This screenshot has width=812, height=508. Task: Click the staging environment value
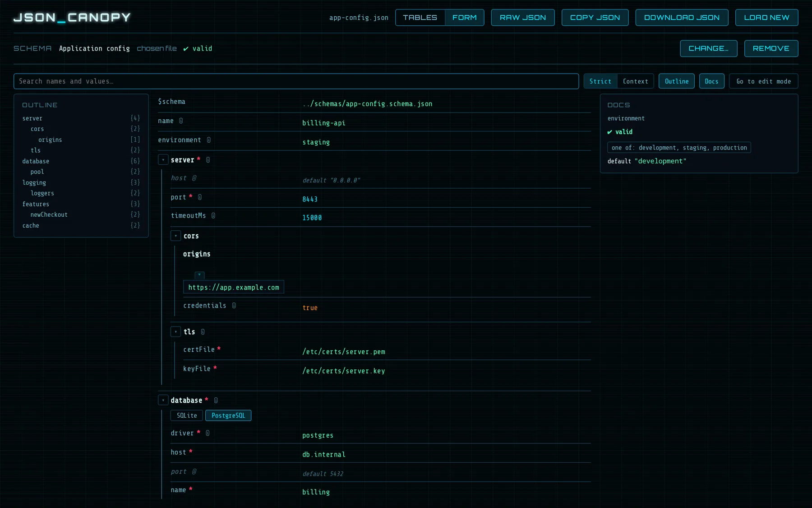click(316, 142)
